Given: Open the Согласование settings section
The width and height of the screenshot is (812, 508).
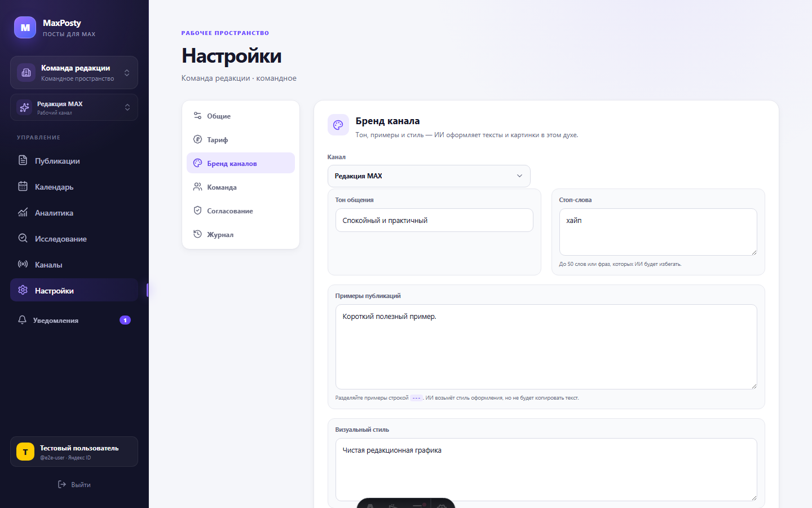Looking at the screenshot, I should (x=241, y=211).
